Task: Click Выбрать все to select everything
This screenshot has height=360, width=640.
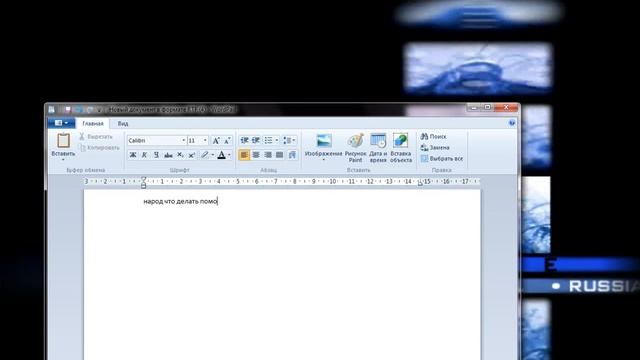Action: click(442, 158)
